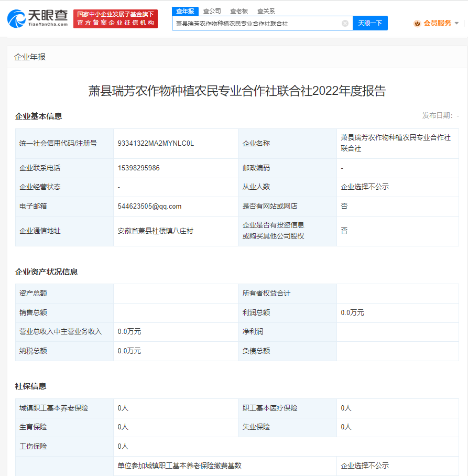Click the 单位参加城镇职工基本养老保险缴费基数 label
Screen dimensions: 468x476
tap(179, 466)
